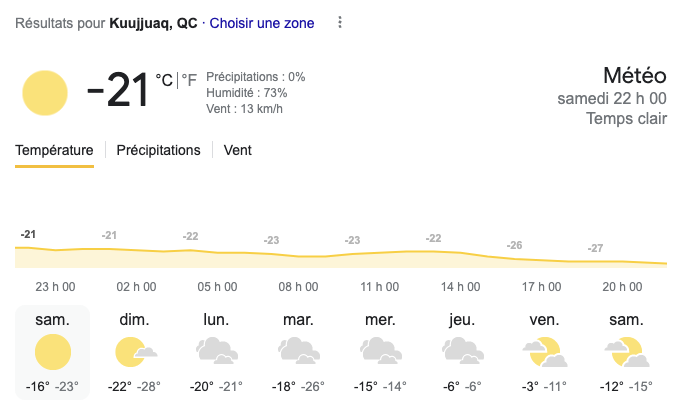Click the Choisir une zone link
The image size is (688, 415).
pyautogui.click(x=262, y=23)
